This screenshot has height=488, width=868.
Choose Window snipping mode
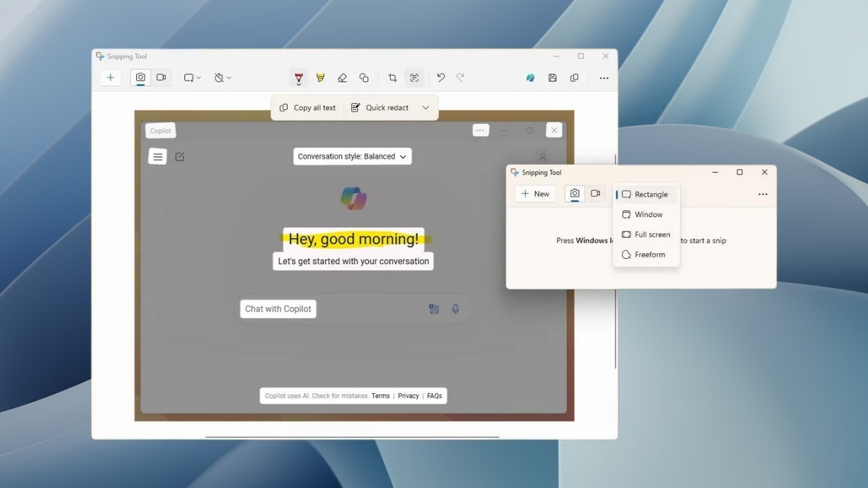coord(646,214)
